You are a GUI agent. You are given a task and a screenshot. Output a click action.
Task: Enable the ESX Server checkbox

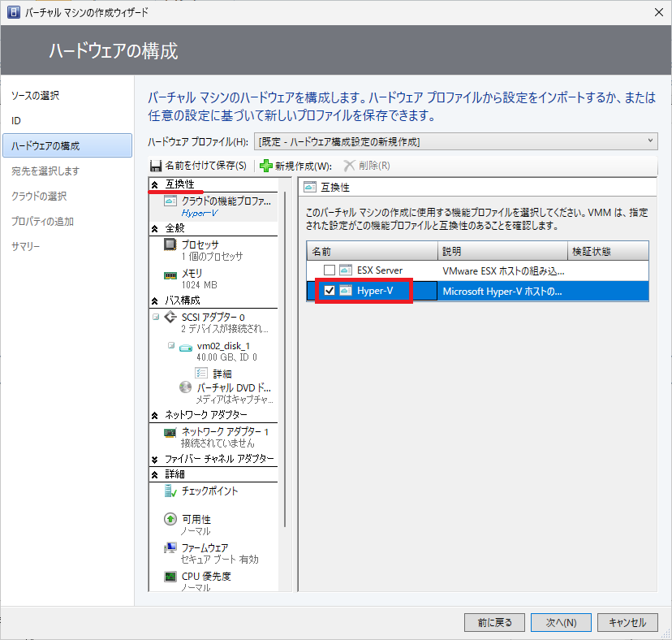(330, 270)
